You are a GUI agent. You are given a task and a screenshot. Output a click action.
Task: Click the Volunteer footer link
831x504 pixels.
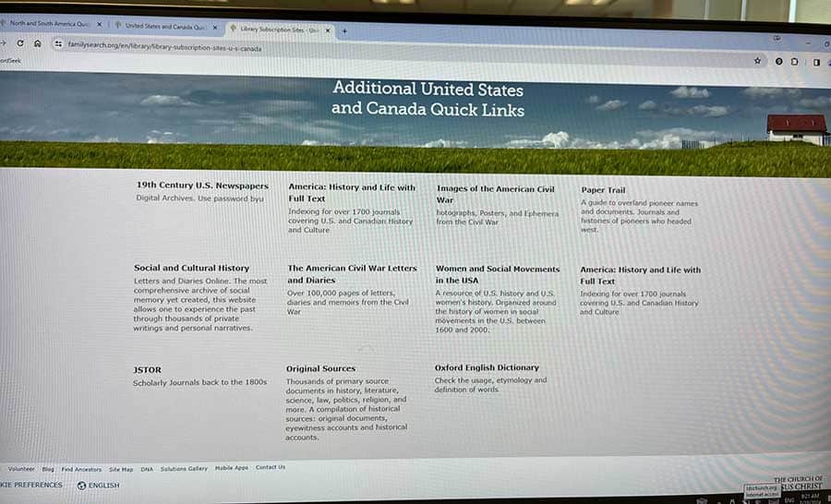[21, 469]
